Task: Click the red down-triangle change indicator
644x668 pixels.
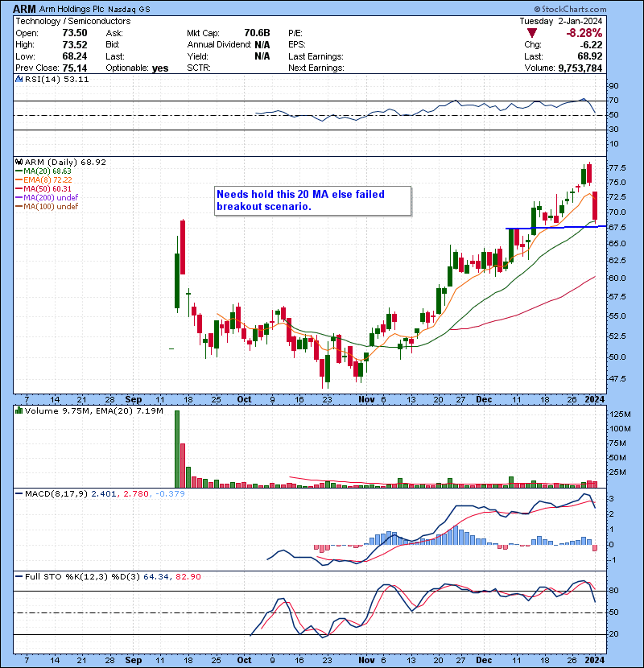Action: [x=531, y=33]
